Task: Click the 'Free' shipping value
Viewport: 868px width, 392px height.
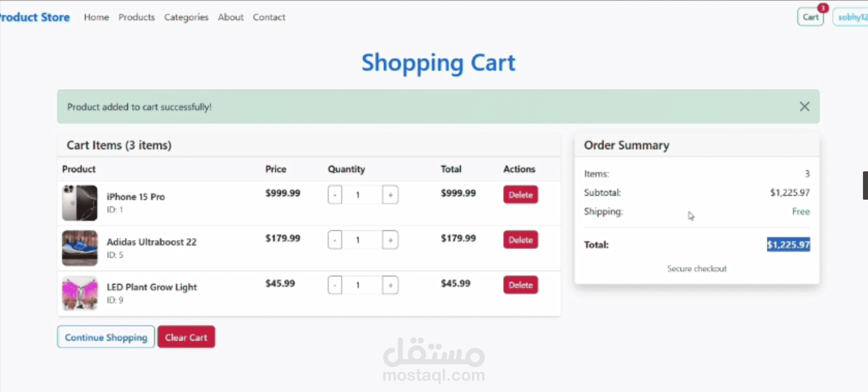Action: click(801, 212)
